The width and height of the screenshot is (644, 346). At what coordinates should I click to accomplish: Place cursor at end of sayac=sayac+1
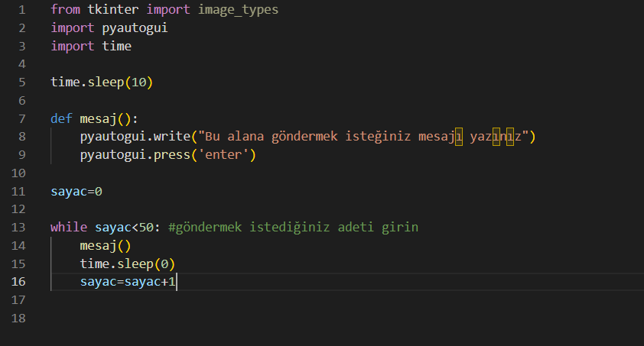pyautogui.click(x=176, y=282)
